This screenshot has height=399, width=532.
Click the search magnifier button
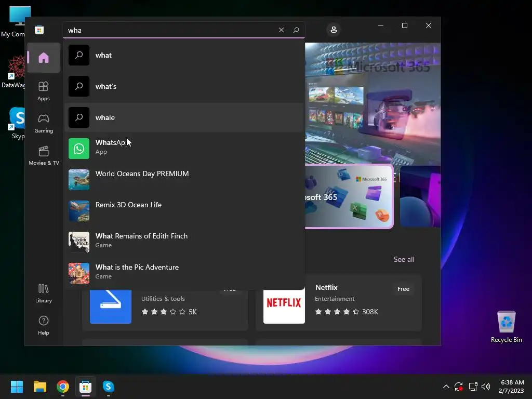click(x=296, y=30)
